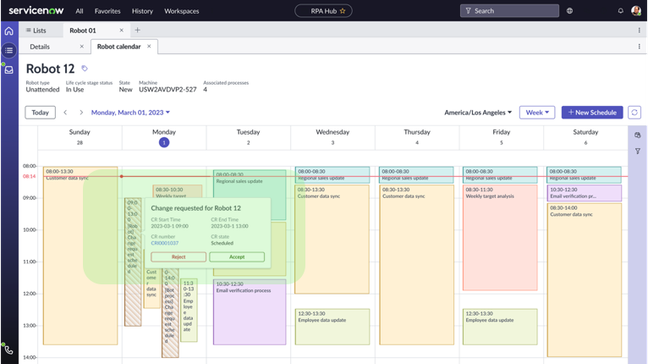
Task: Open the list view sidebar icon
Action: click(x=9, y=50)
